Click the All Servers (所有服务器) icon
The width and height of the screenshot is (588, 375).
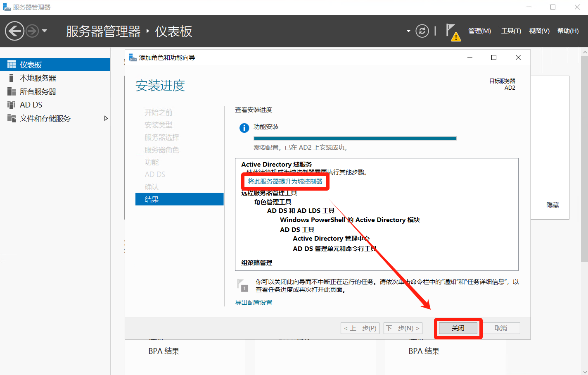pyautogui.click(x=12, y=92)
